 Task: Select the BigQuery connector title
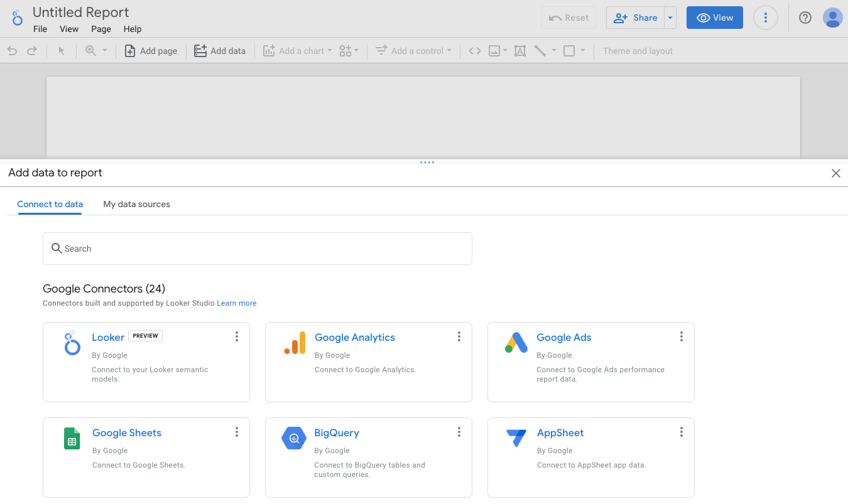(x=337, y=432)
